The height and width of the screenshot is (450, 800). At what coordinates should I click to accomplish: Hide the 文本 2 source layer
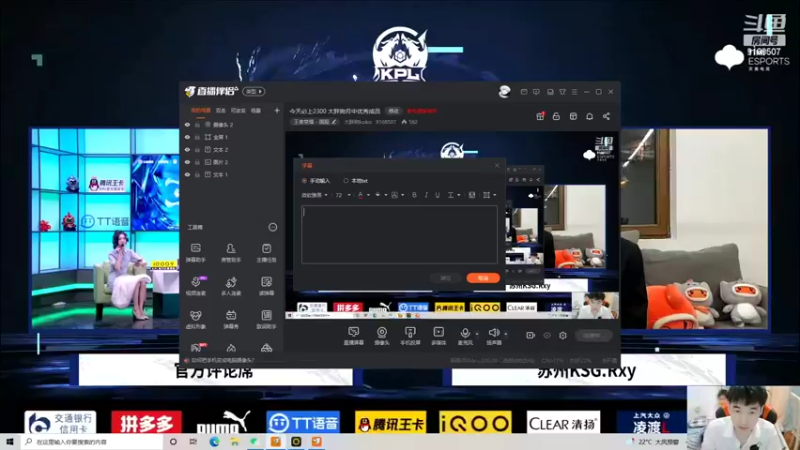tap(187, 149)
